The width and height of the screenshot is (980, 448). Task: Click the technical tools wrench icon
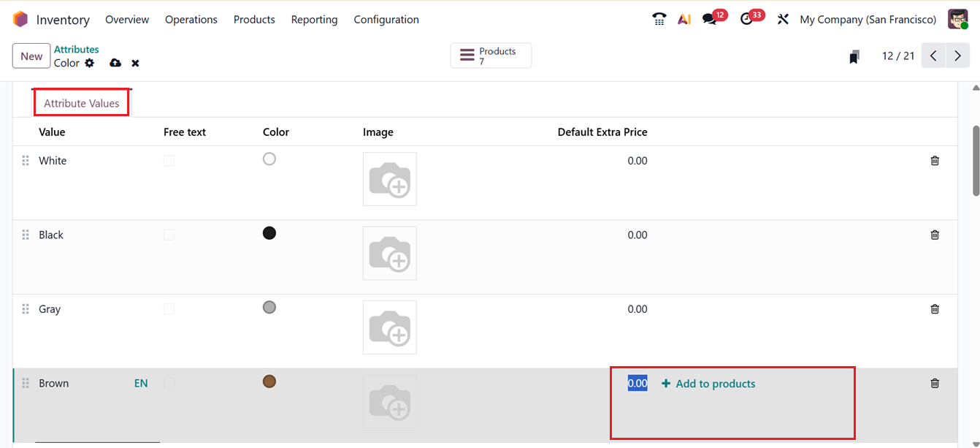pos(782,18)
